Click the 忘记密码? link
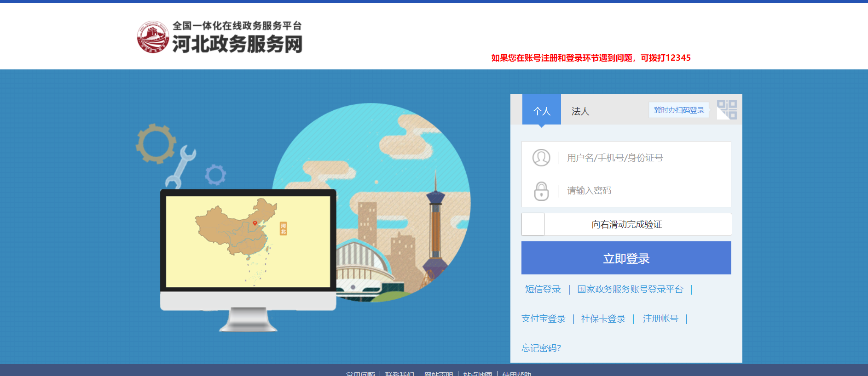Screen dimensions: 868x376 point(541,348)
